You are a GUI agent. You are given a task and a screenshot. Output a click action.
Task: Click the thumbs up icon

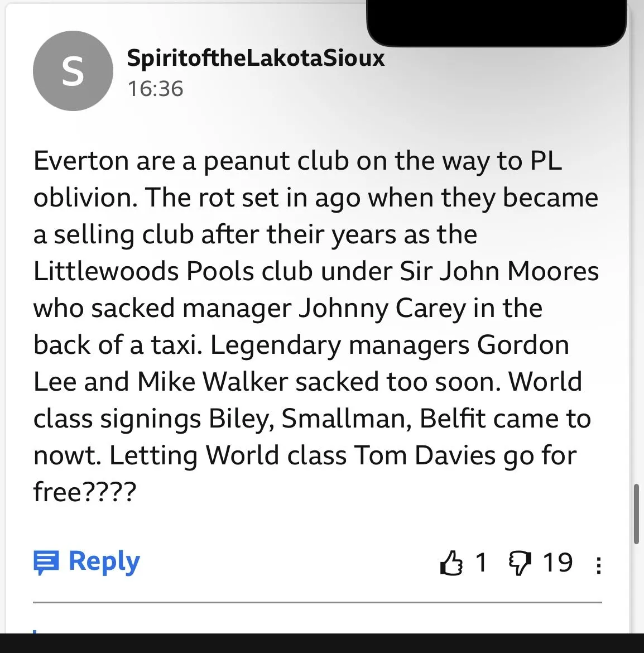(451, 563)
